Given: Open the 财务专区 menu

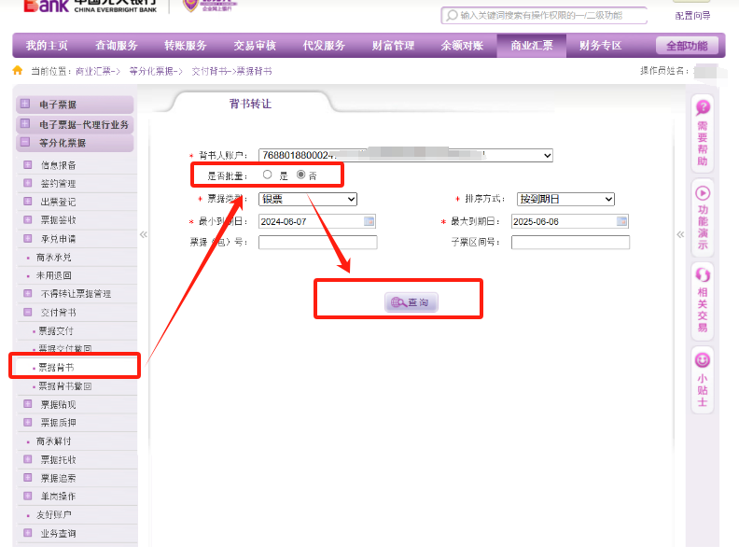Looking at the screenshot, I should tap(601, 45).
